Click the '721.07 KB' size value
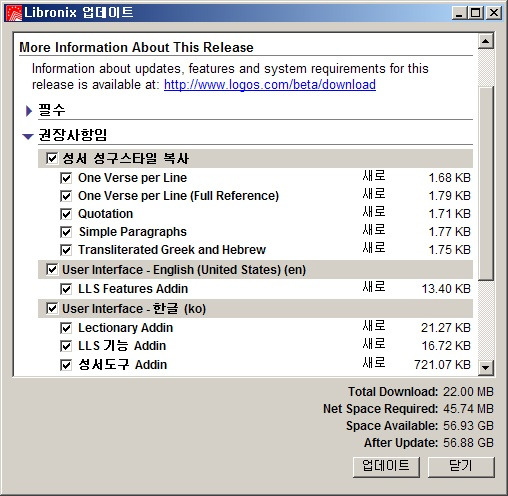This screenshot has width=508, height=496. [x=442, y=365]
